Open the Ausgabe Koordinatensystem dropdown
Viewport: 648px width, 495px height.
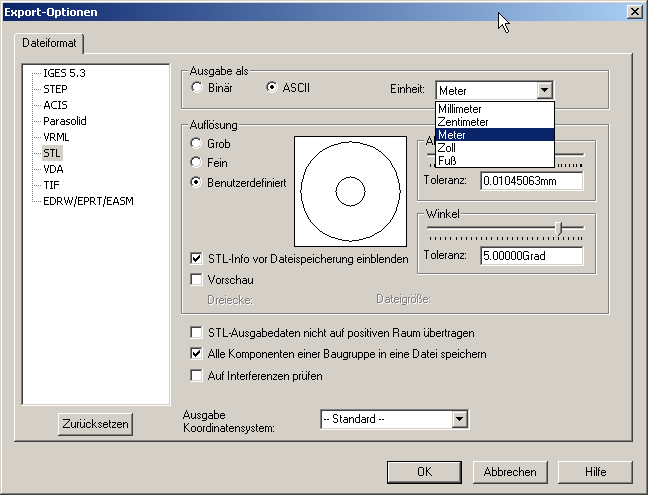pos(460,420)
